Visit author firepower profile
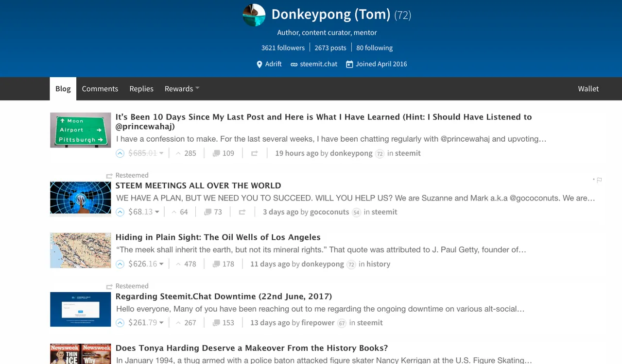Screen dimensions: 622x364 [x=318, y=323]
